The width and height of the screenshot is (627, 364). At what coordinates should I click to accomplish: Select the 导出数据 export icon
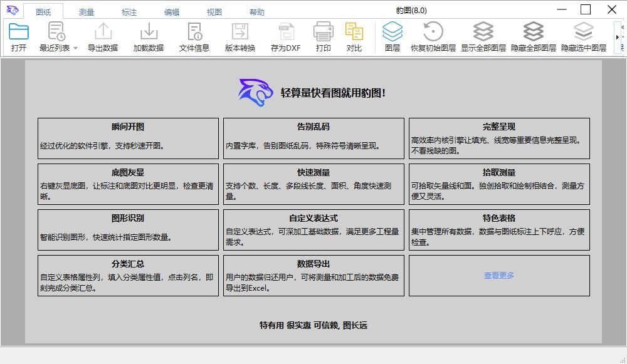coord(102,36)
